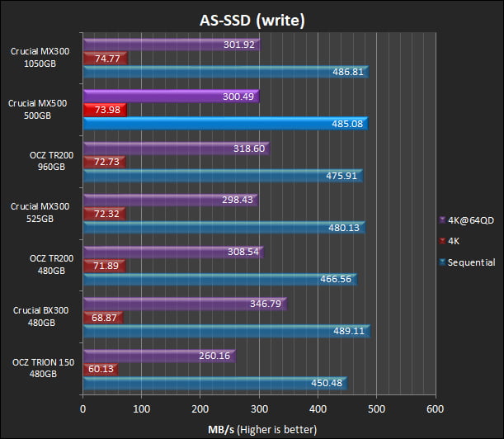The image size is (504, 439).
Task: Click the Crucial MX300 1050GB label
Action: (40, 57)
